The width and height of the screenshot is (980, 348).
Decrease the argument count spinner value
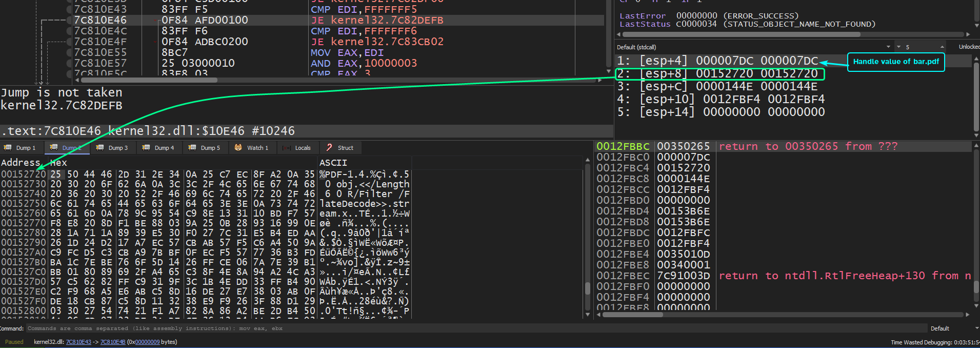point(898,47)
